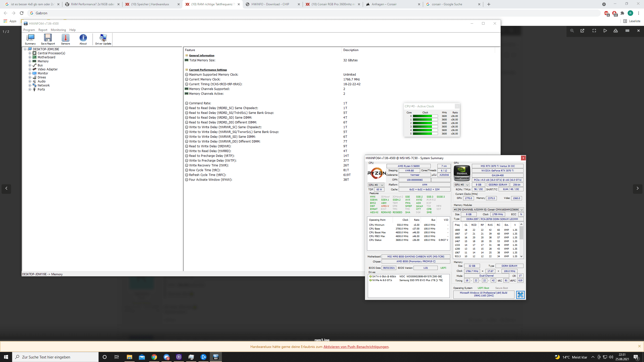
Task: Click the Windows taskbar search box
Action: point(55,357)
